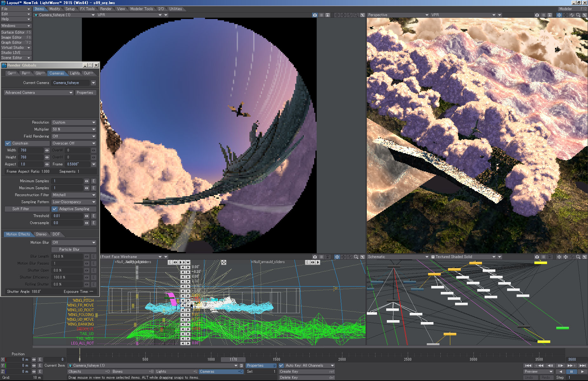Toggle Adaptive Sampling checkbox
Image resolution: width=588 pixels, height=381 pixels.
55,209
